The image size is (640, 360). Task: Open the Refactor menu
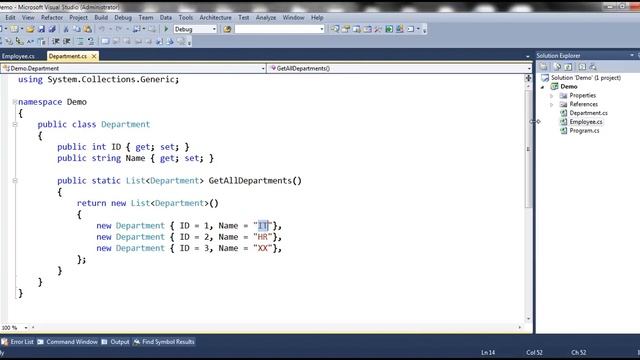52,18
